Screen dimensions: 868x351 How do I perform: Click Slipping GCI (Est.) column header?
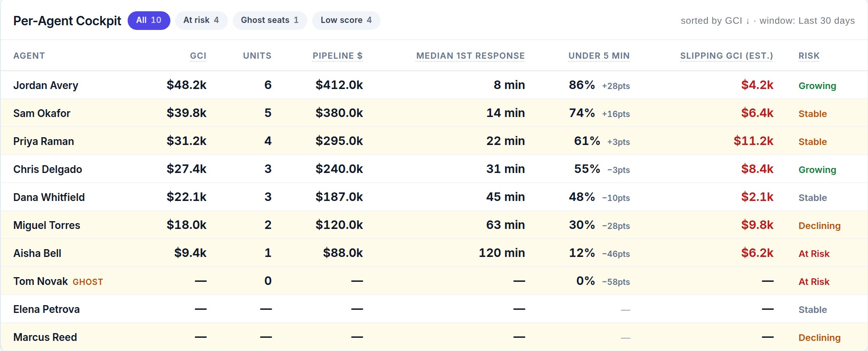click(x=726, y=56)
